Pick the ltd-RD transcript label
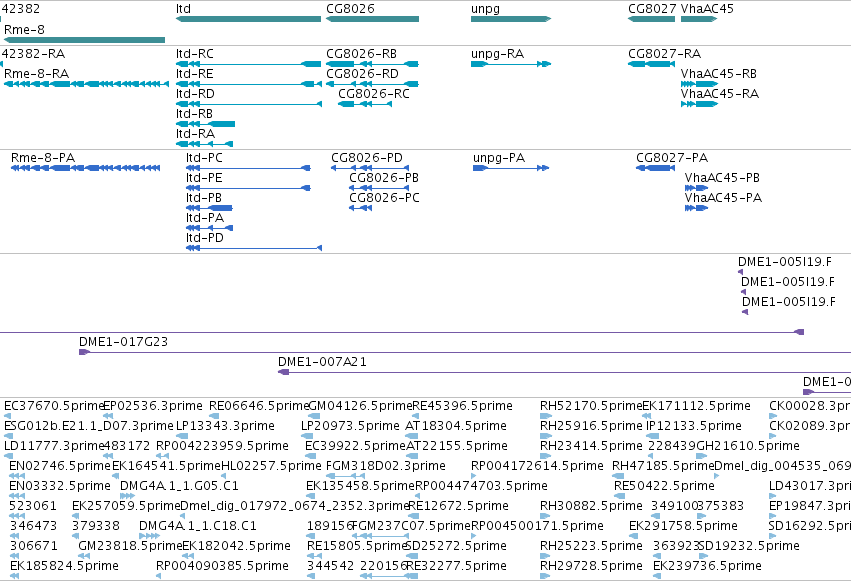 point(195,94)
